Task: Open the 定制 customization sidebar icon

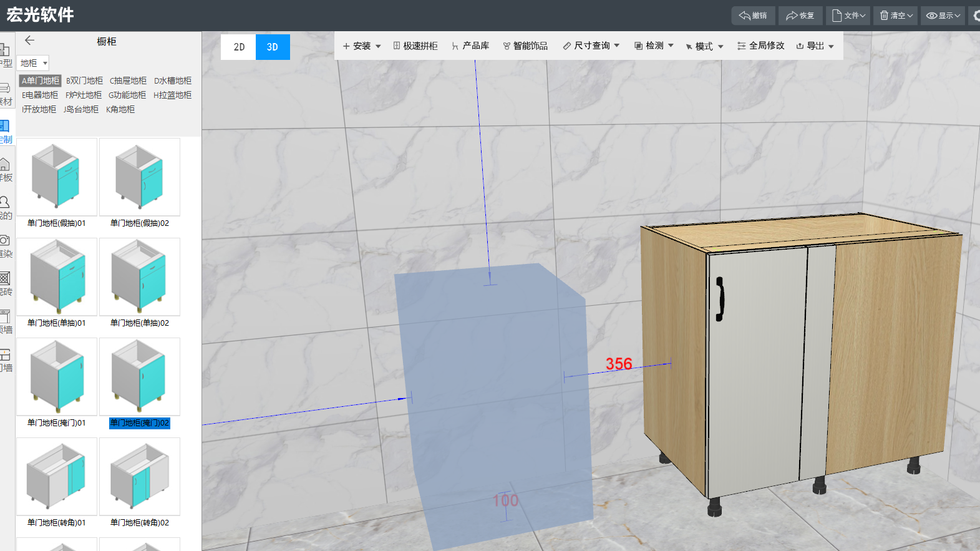Action: pyautogui.click(x=5, y=132)
